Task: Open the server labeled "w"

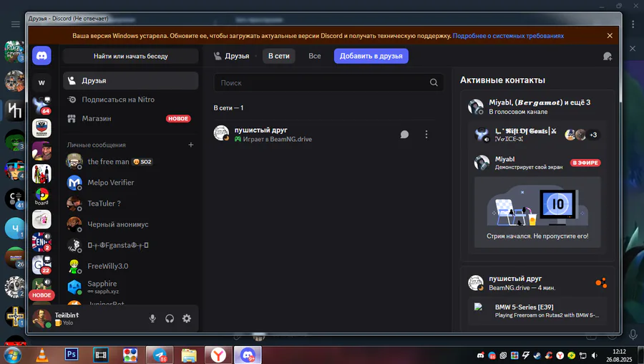Action: click(x=42, y=82)
